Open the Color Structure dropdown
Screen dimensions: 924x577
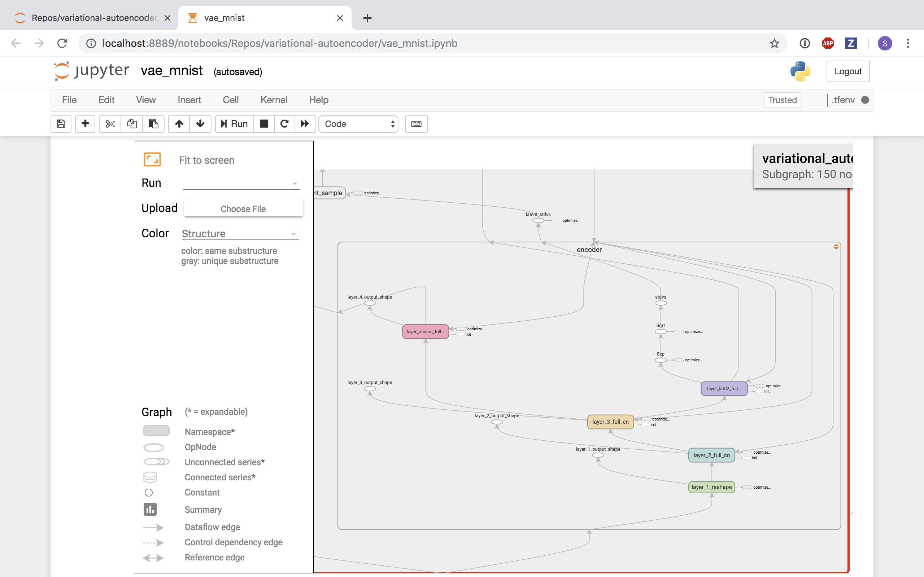pyautogui.click(x=240, y=234)
